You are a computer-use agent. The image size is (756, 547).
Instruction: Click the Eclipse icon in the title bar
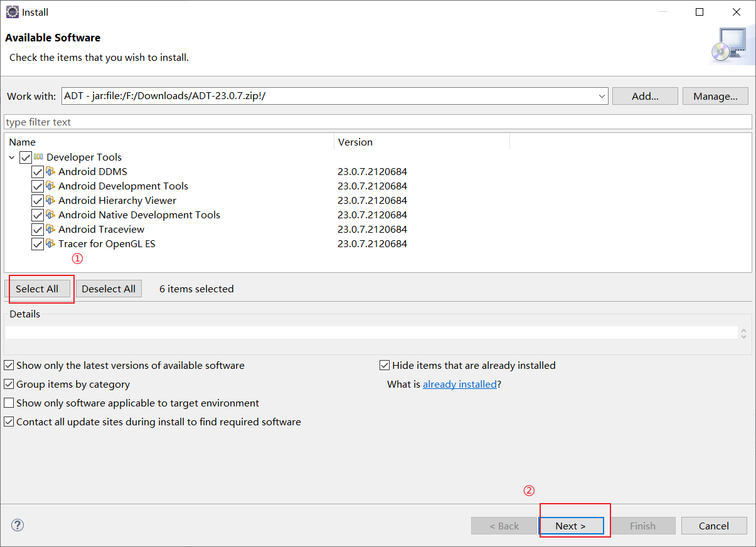coord(12,12)
